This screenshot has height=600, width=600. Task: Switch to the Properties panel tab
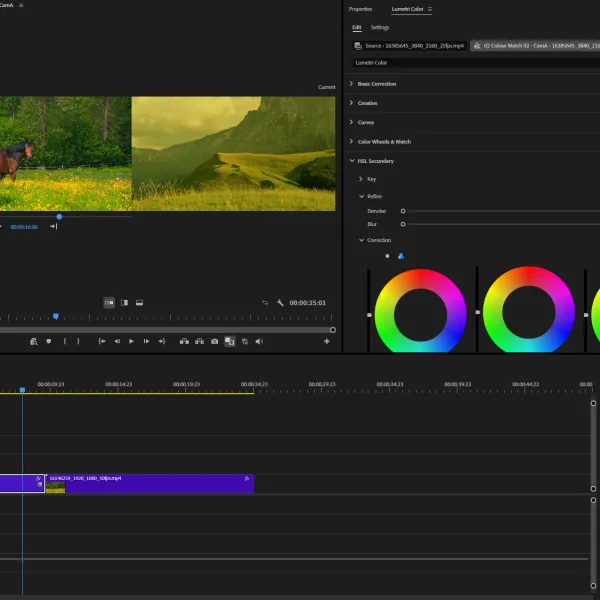[360, 9]
